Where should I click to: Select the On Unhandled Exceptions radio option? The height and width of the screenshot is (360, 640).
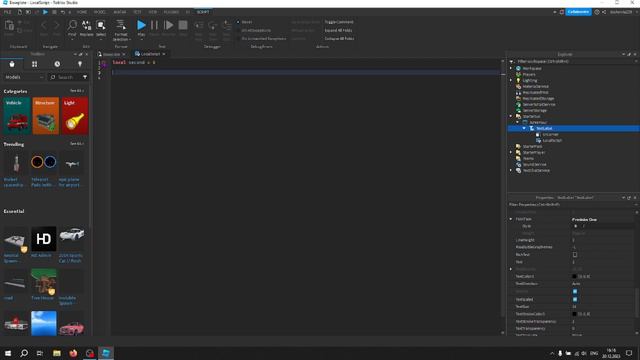pos(238,38)
